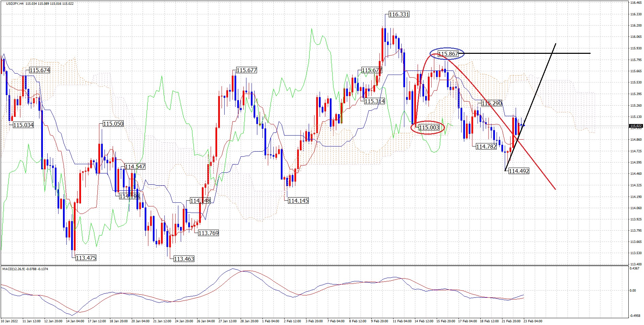Click 113.530 on the price axis
This screenshot has width=644, height=325.
pos(636,253)
